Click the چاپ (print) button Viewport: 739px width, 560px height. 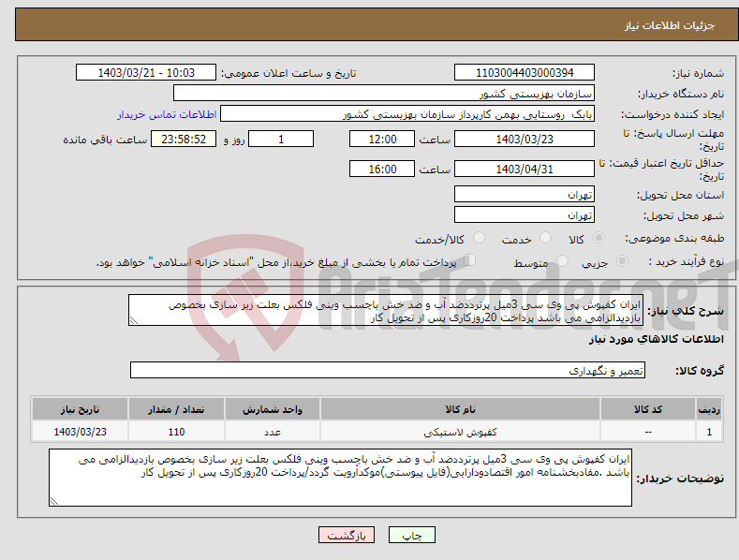(x=411, y=535)
